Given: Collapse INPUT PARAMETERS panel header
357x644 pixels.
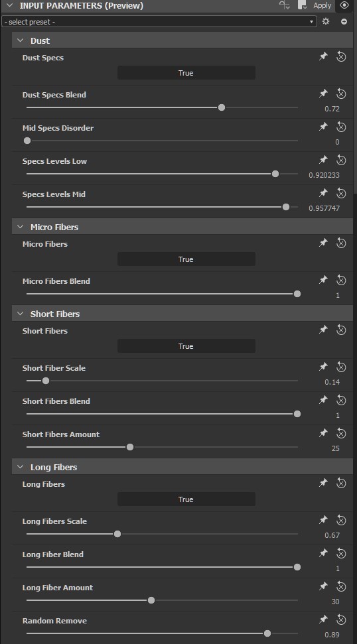Looking at the screenshot, I should tap(10, 5).
